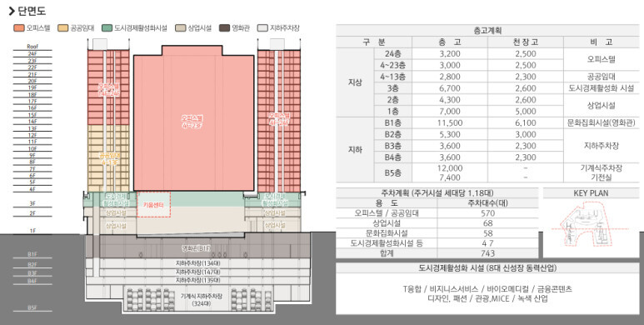The width and height of the screenshot is (644, 325).
Task: Click the B1F basement level marker
Action: pyautogui.click(x=32, y=254)
